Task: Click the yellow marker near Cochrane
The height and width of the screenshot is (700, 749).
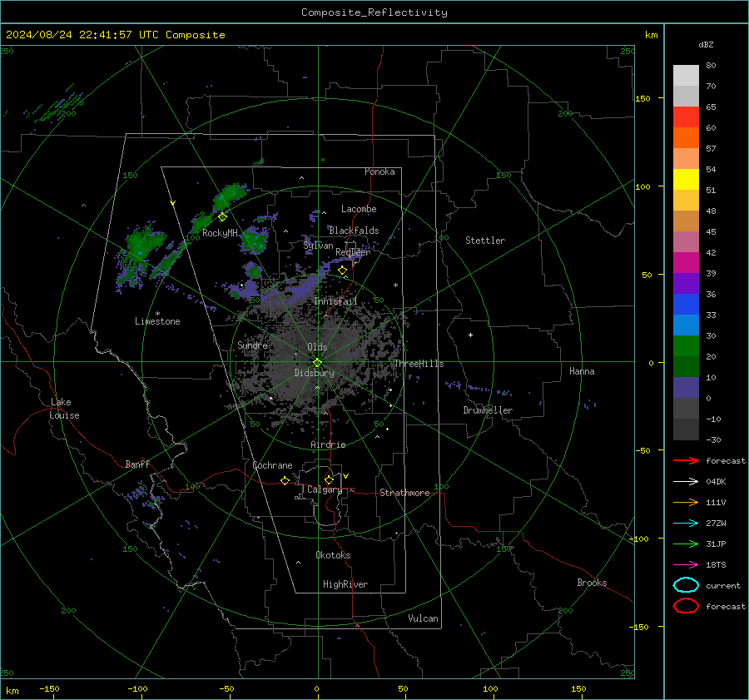Action: pyautogui.click(x=285, y=480)
